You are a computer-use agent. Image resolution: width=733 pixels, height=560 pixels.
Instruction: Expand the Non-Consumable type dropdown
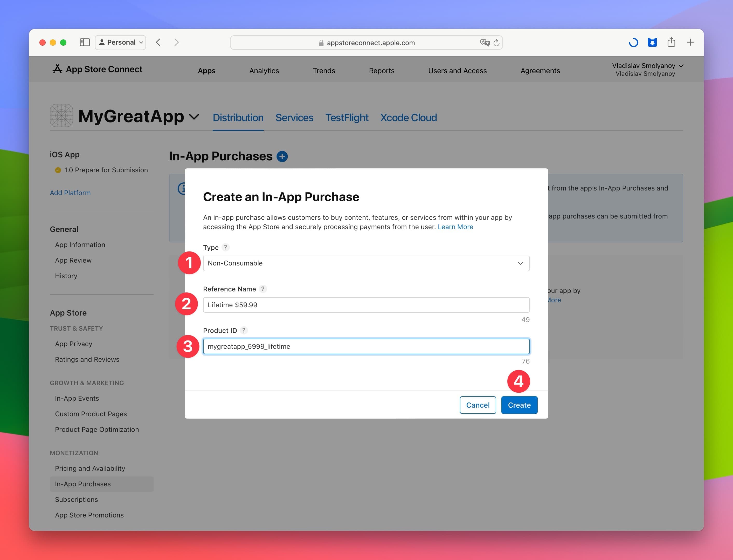click(x=520, y=263)
